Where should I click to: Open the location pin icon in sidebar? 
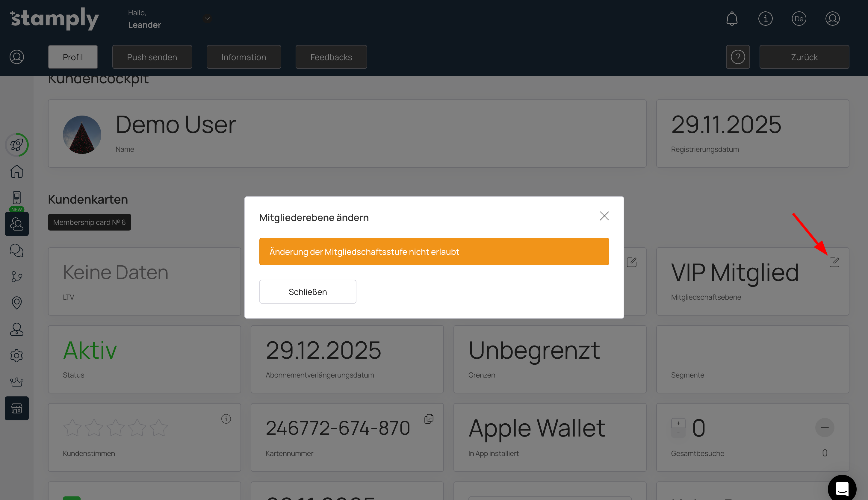pos(16,302)
